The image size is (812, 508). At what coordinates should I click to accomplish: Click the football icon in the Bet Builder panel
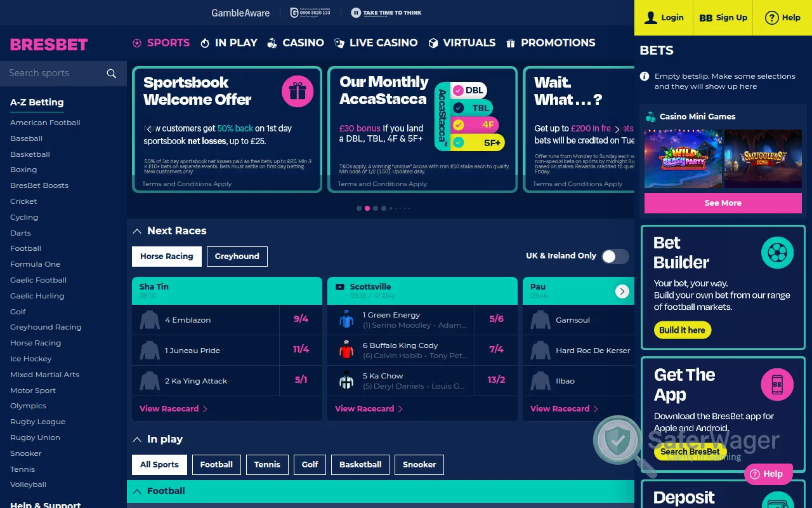point(777,252)
